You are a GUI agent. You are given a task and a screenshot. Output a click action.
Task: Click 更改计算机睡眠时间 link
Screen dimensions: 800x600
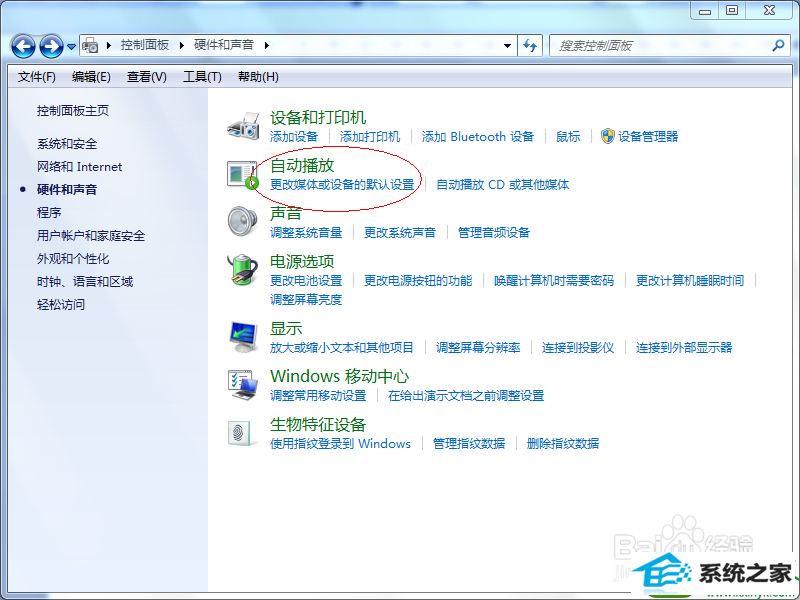[x=690, y=281]
